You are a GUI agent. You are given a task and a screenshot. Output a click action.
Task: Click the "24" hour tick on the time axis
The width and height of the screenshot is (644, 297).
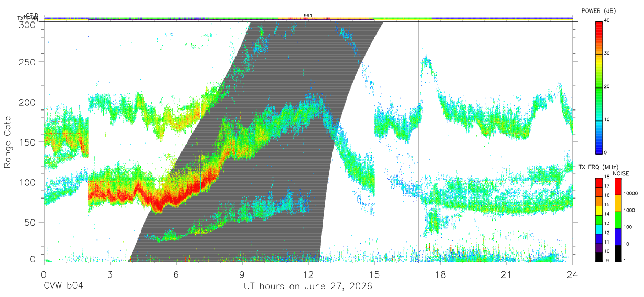(x=573, y=274)
